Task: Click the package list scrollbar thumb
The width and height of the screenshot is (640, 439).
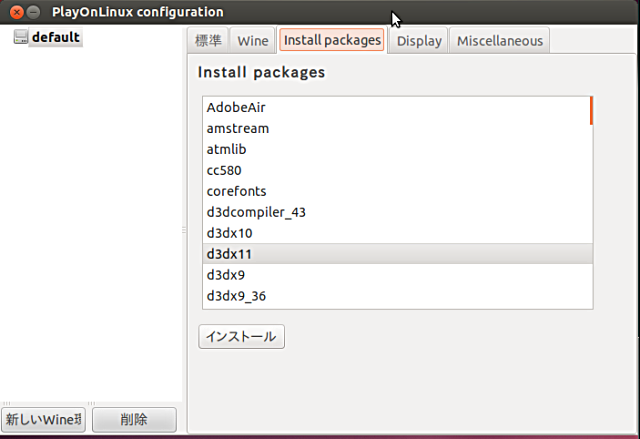Action: pyautogui.click(x=591, y=111)
